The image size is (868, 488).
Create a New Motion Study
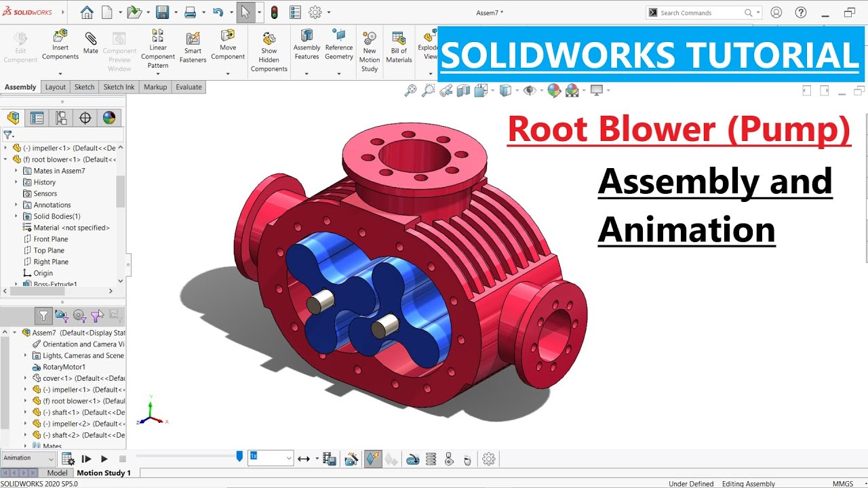(x=370, y=52)
